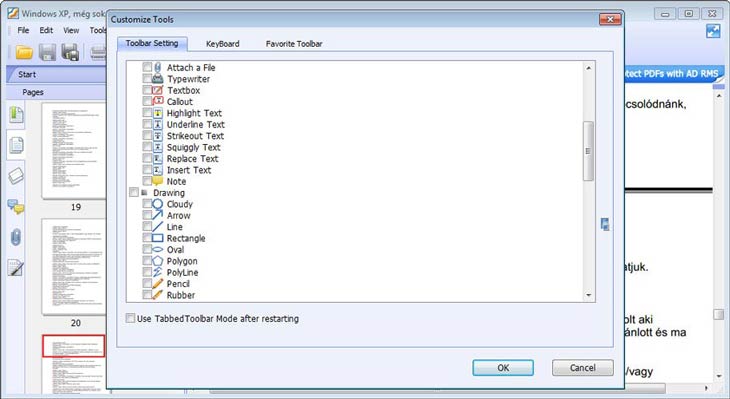Open the Comments panel icon in sidebar
Screen dimensions: 730x399
coord(16,207)
